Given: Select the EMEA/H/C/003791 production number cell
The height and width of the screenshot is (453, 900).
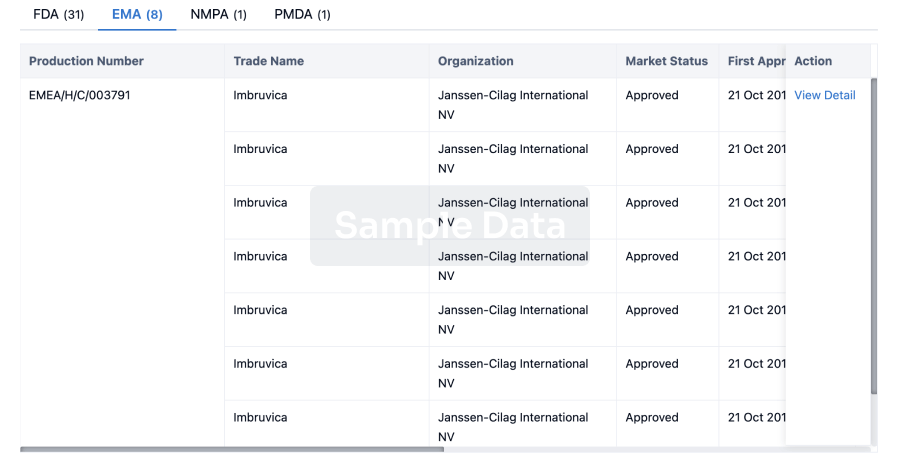Looking at the screenshot, I should (x=79, y=96).
